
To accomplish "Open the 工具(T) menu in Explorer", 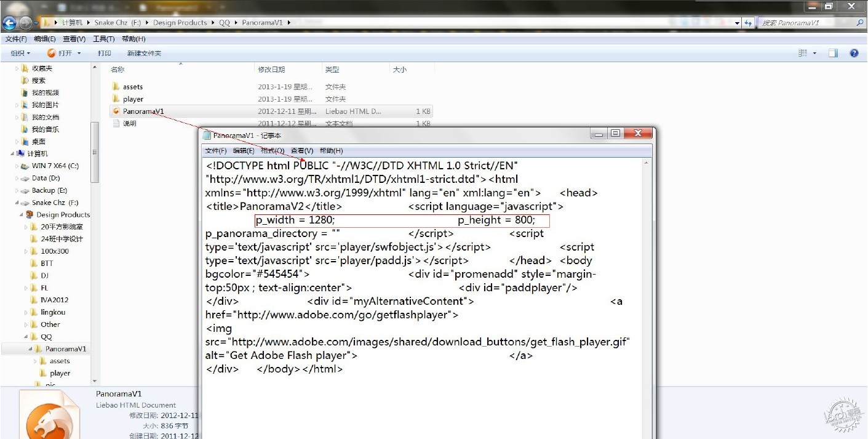I will click(103, 39).
